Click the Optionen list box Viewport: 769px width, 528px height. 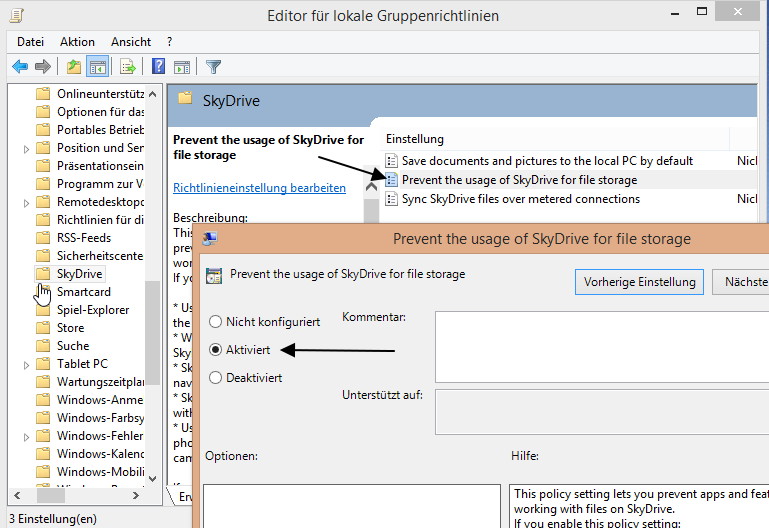(352, 506)
